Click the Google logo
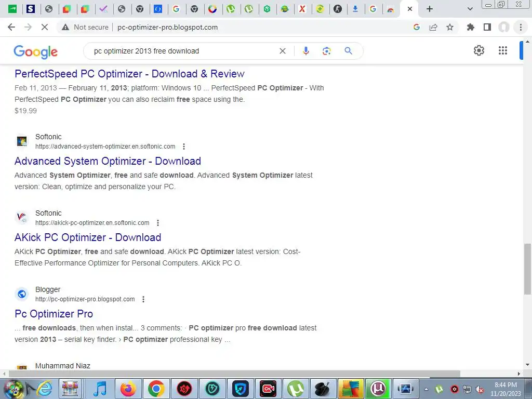The image size is (532, 399). [x=36, y=51]
